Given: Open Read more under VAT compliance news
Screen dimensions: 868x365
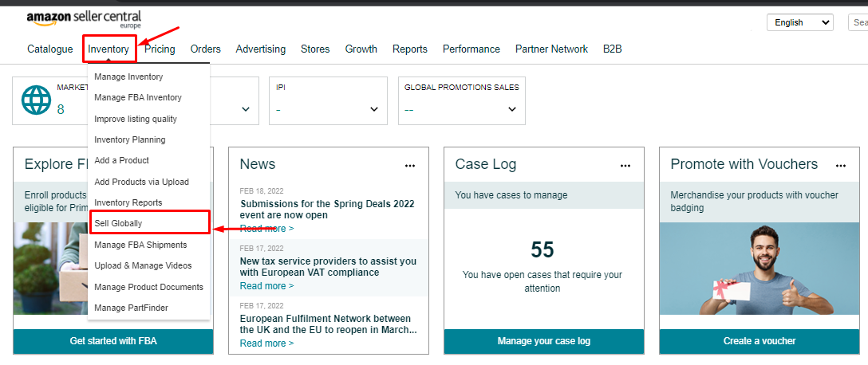Looking at the screenshot, I should click(x=266, y=286).
